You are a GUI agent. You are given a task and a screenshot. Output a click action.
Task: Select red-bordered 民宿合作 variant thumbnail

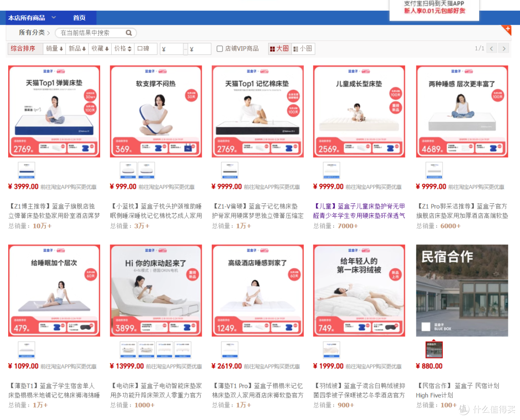[434, 350]
